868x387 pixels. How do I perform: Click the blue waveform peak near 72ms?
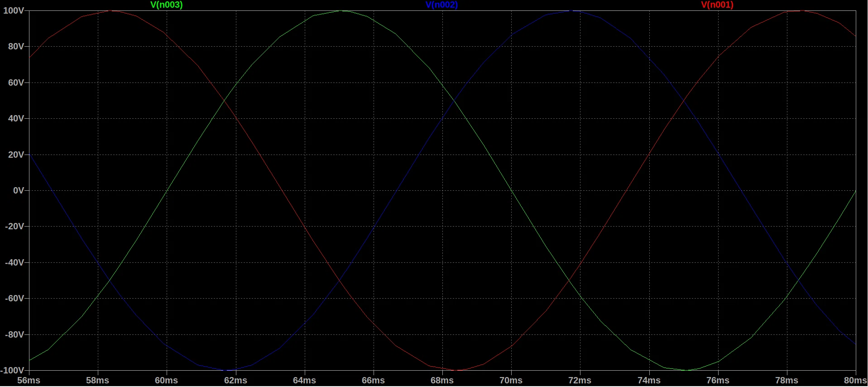pyautogui.click(x=572, y=10)
